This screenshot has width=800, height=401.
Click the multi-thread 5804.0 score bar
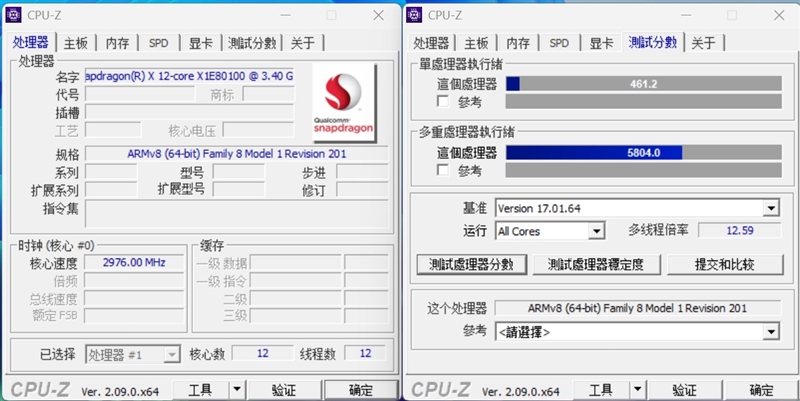[643, 153]
